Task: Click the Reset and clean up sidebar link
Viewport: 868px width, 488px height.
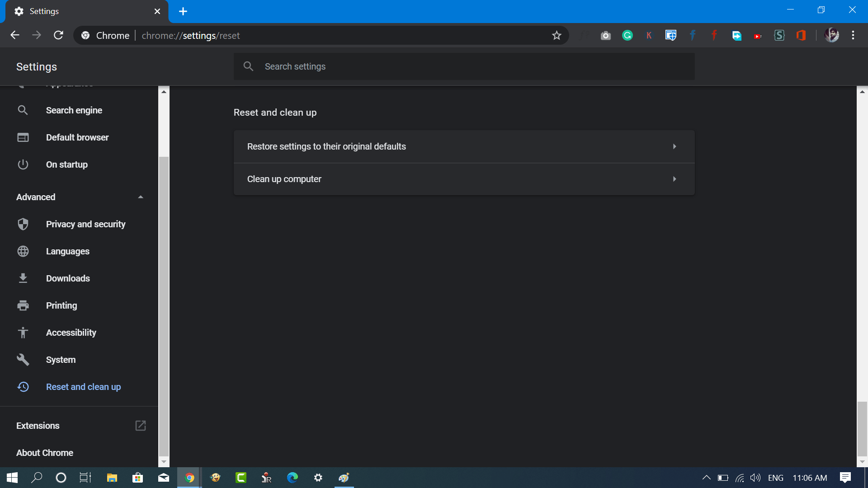Action: pos(84,386)
